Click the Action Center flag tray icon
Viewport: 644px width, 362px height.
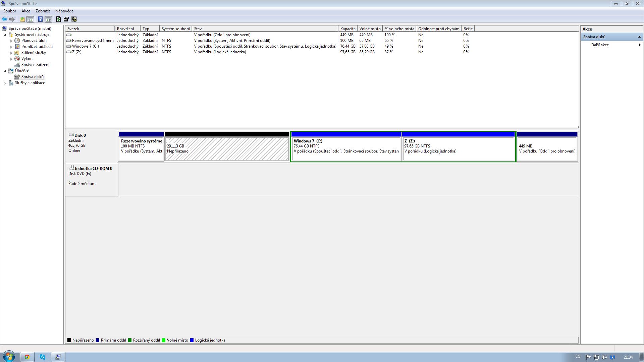(588, 357)
